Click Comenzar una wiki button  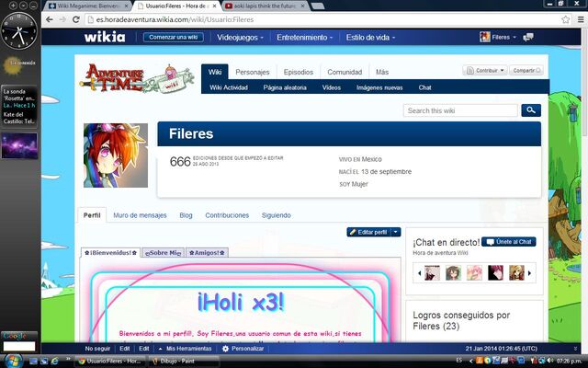click(x=174, y=37)
